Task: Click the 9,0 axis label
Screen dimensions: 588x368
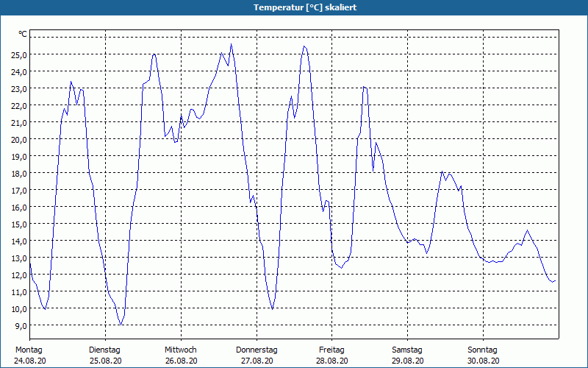Action: (x=21, y=325)
